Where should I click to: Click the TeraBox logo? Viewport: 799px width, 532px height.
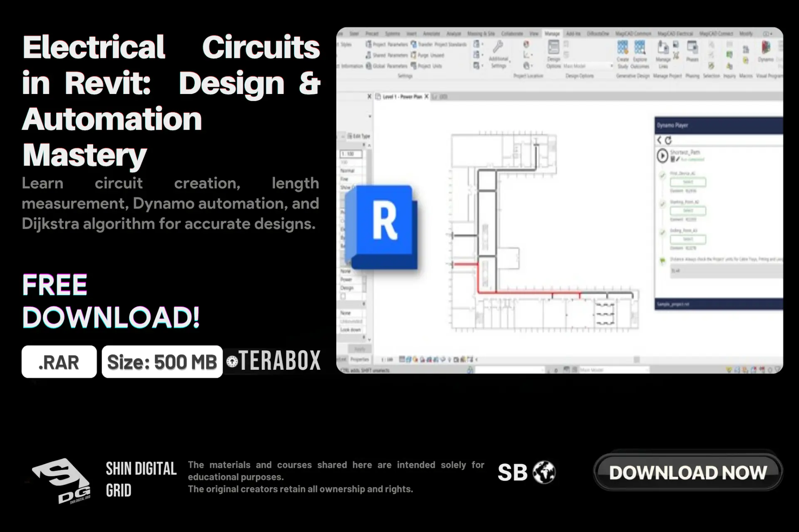273,361
